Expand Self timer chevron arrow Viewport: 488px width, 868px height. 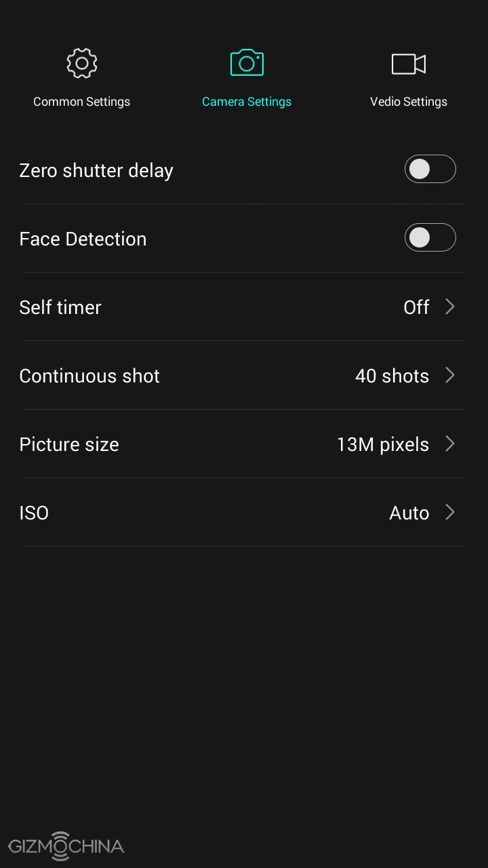(x=449, y=307)
